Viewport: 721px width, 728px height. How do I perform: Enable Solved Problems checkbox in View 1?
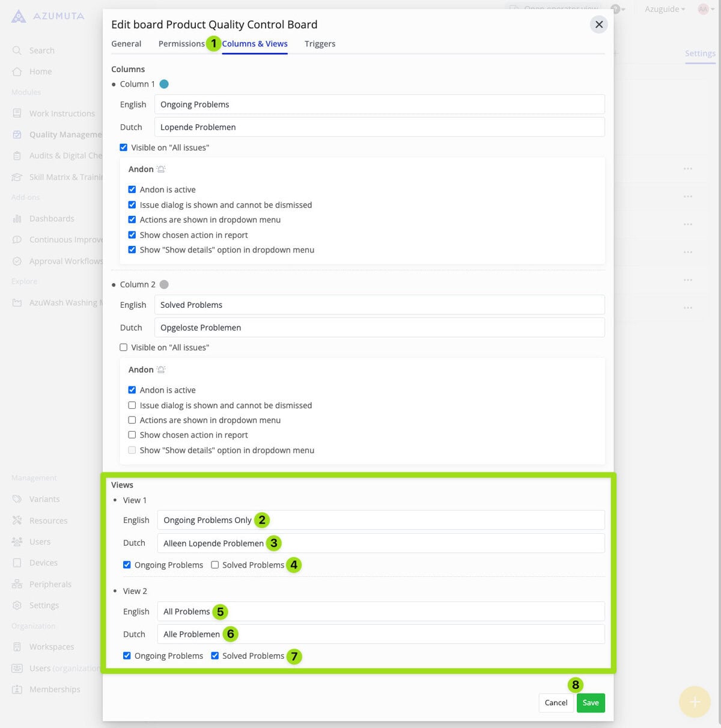click(214, 565)
